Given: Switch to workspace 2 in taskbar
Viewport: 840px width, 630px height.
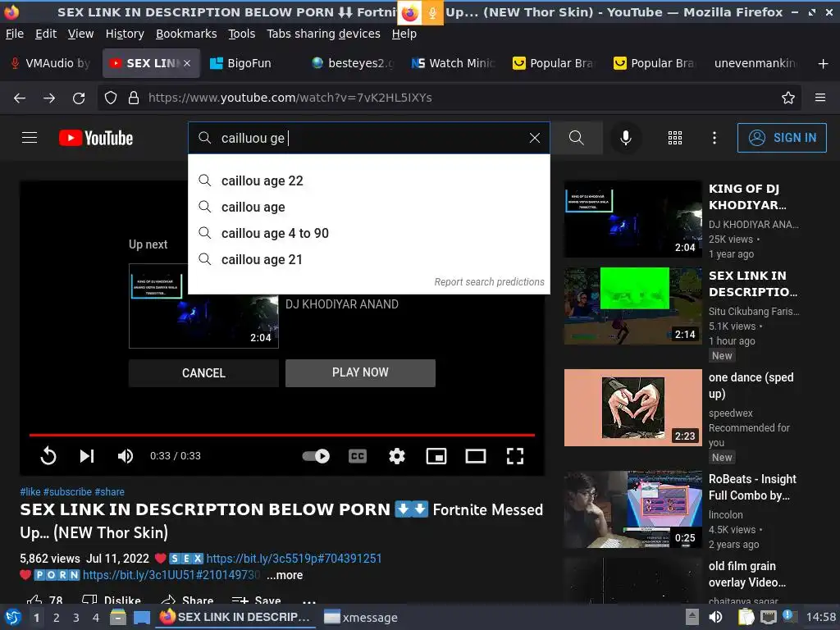Looking at the screenshot, I should coord(57,618).
